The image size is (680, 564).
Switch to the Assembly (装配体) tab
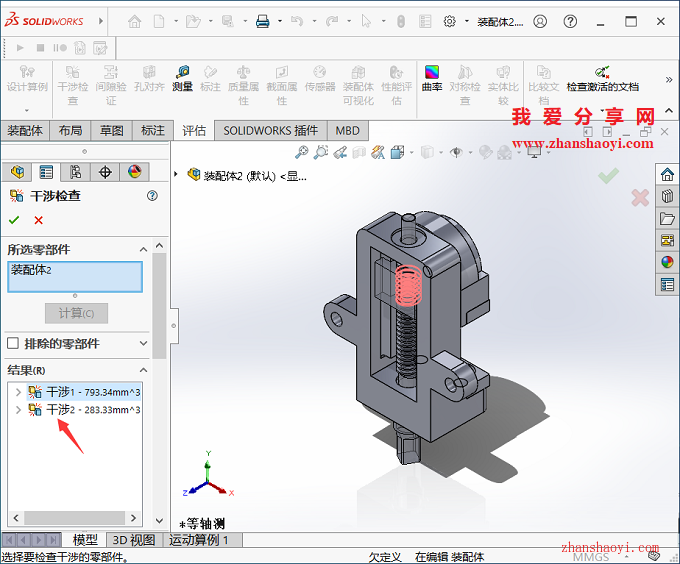[25, 130]
